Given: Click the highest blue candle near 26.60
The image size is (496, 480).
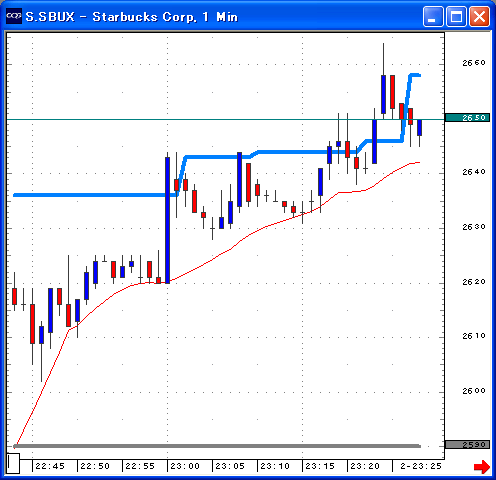Looking at the screenshot, I should pyautogui.click(x=383, y=94).
